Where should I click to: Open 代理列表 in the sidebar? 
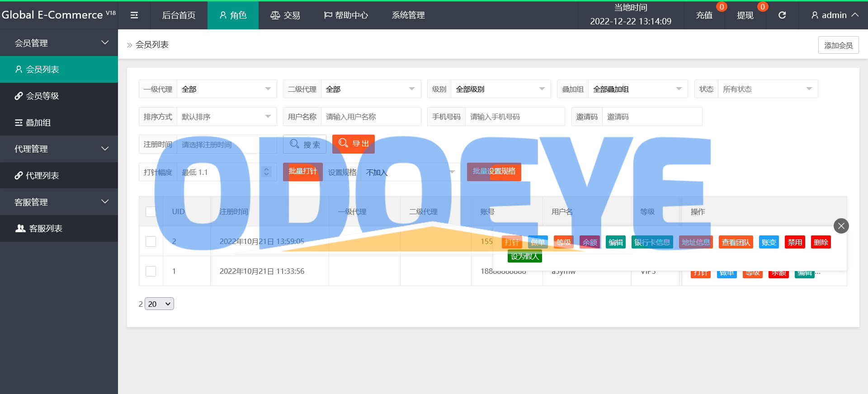tap(59, 175)
